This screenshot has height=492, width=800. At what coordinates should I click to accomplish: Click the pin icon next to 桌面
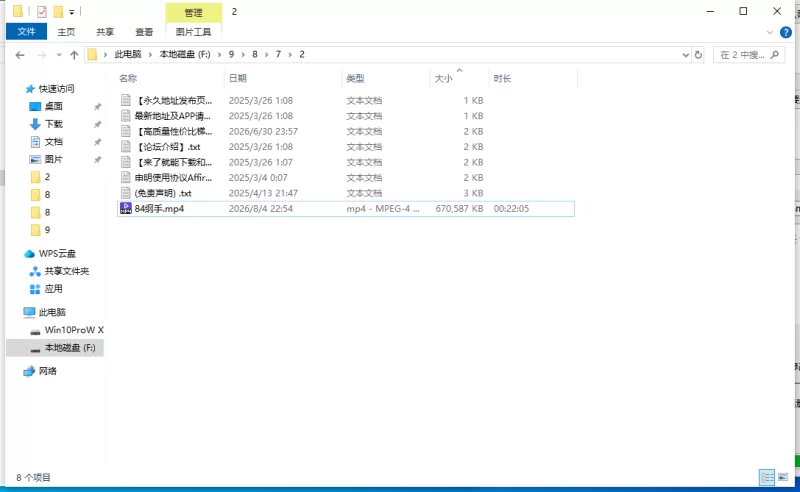97,107
